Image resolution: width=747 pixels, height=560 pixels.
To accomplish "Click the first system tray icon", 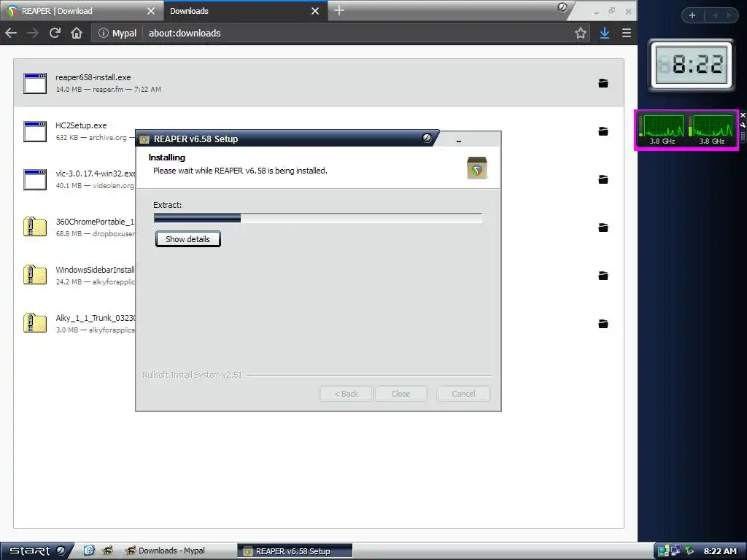I will pyautogui.click(x=664, y=551).
